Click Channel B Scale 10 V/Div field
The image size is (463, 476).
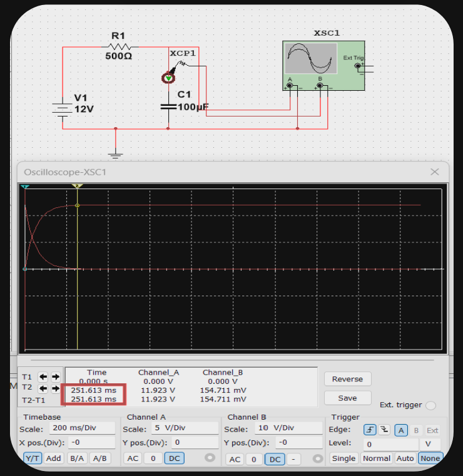point(283,429)
